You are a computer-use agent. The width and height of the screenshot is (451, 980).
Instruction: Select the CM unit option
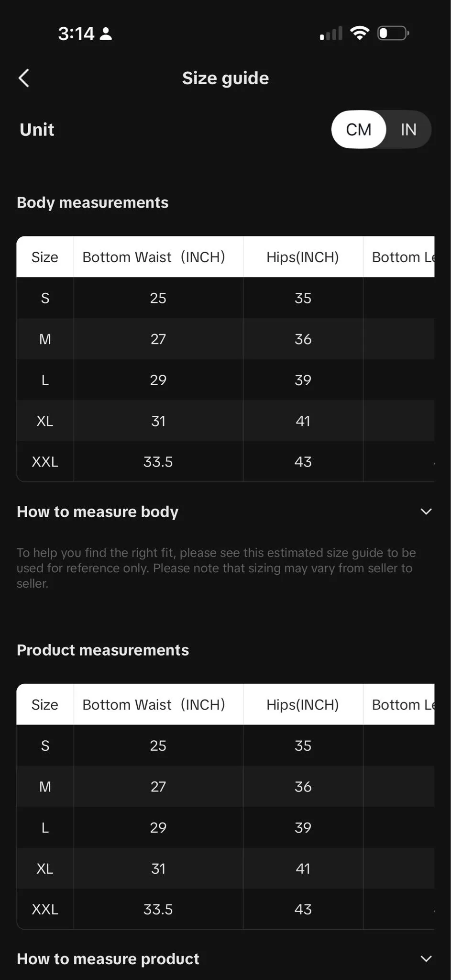tap(359, 130)
